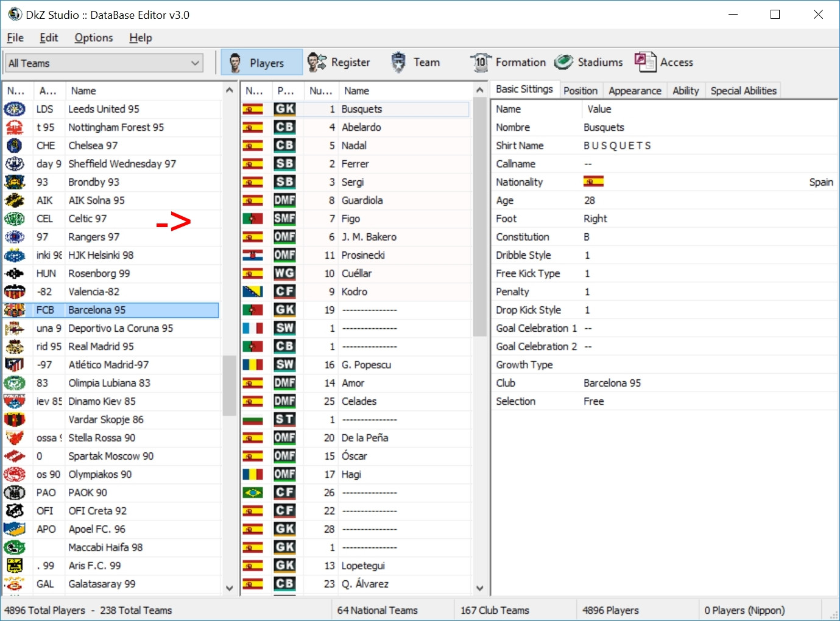This screenshot has height=621, width=840.
Task: Click the Nottingham Forest 95 club crest
Action: 15,127
